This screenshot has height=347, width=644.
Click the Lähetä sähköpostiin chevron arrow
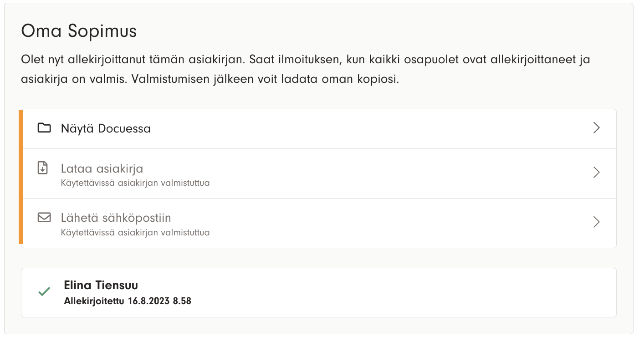596,222
